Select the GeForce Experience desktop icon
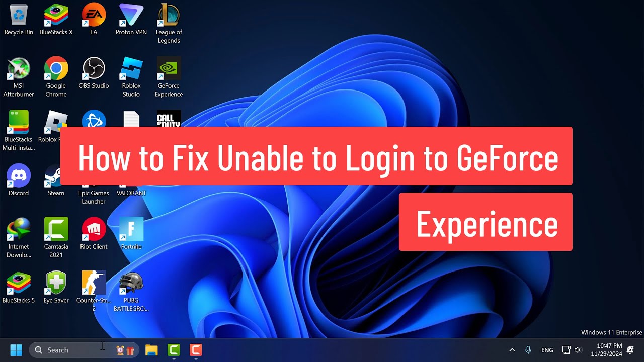The image size is (644, 362). [169, 77]
